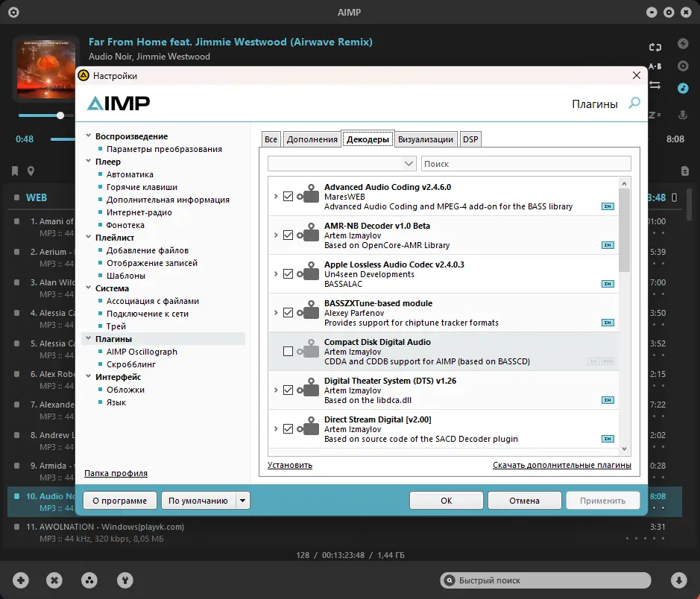Screen dimensions: 700x599
Task: Select Горячие клавиши in the settings tree
Action: [142, 187]
